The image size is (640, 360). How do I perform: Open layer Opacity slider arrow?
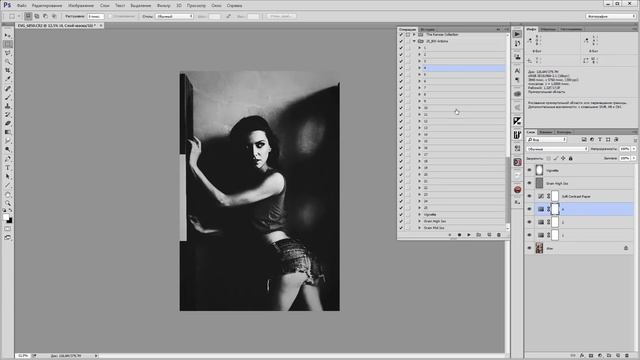click(x=633, y=149)
